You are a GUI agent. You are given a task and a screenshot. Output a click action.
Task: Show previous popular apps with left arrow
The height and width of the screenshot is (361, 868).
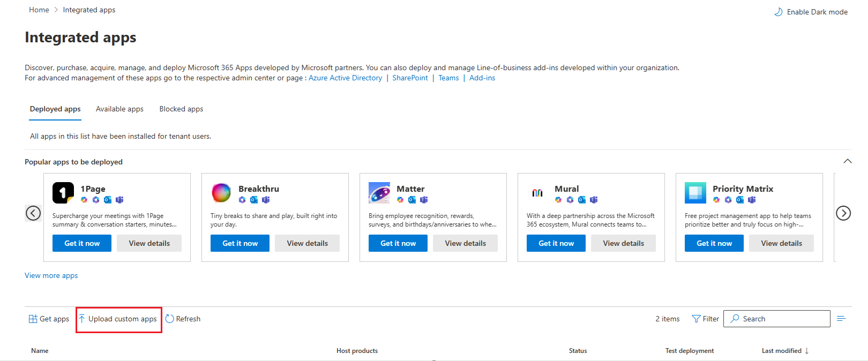(x=33, y=213)
